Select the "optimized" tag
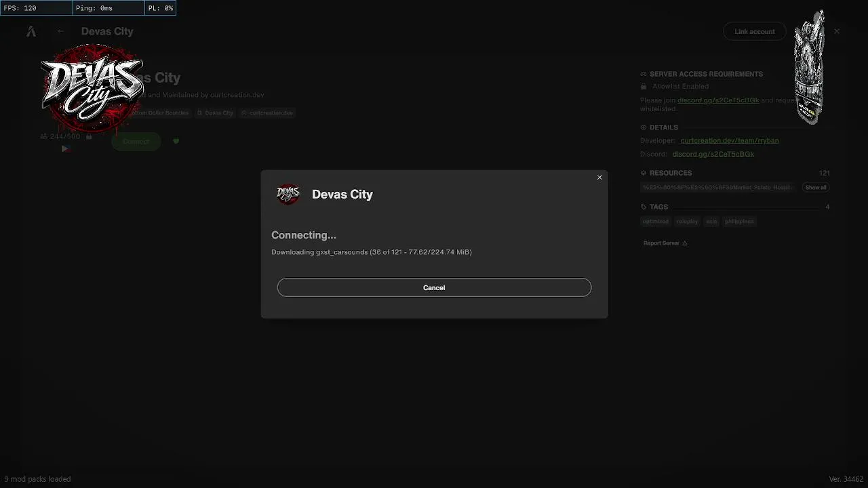The height and width of the screenshot is (488, 868). (656, 221)
